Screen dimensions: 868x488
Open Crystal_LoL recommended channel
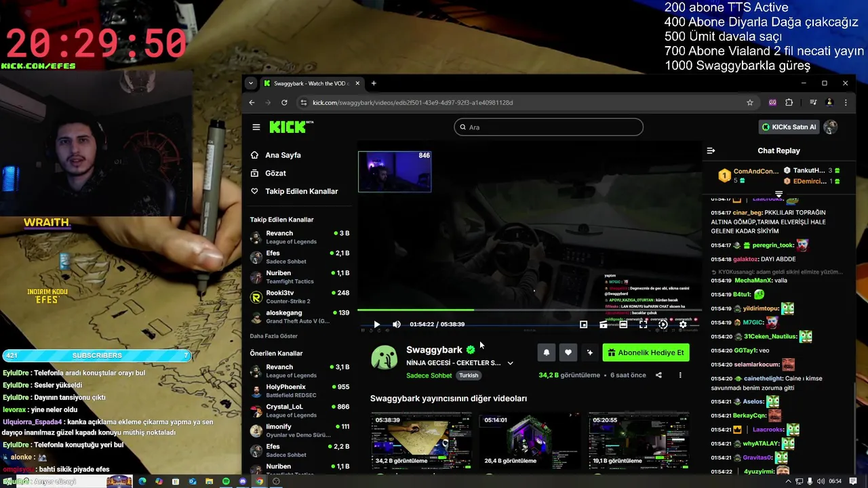pos(300,411)
